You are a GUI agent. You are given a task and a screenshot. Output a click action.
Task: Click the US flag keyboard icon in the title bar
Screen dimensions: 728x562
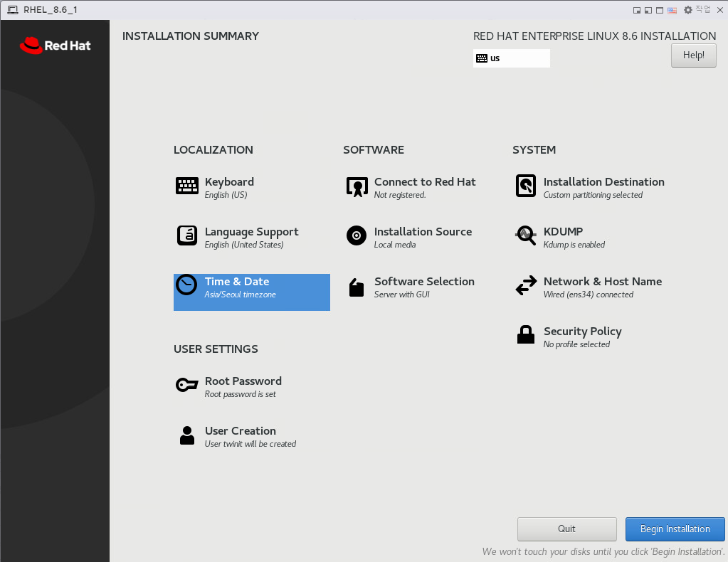tap(672, 10)
